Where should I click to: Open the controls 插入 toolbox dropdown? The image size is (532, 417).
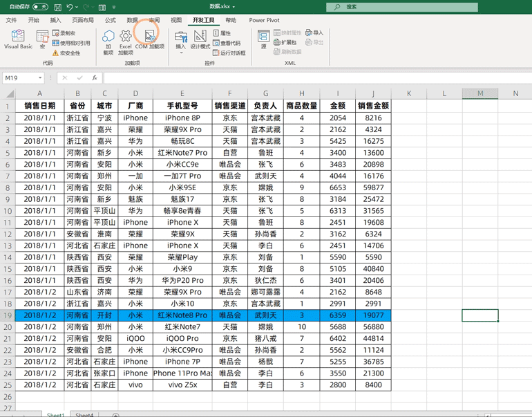181,42
